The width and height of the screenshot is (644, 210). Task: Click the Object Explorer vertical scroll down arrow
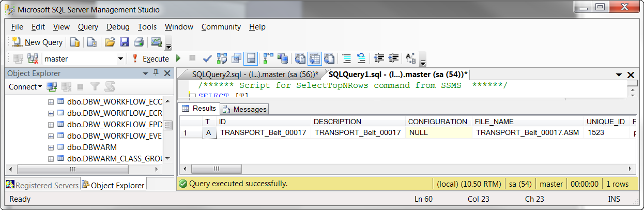(167, 159)
